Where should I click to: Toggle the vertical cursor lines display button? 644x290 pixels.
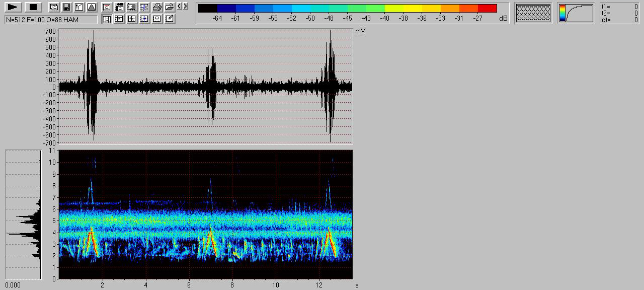tap(107, 19)
